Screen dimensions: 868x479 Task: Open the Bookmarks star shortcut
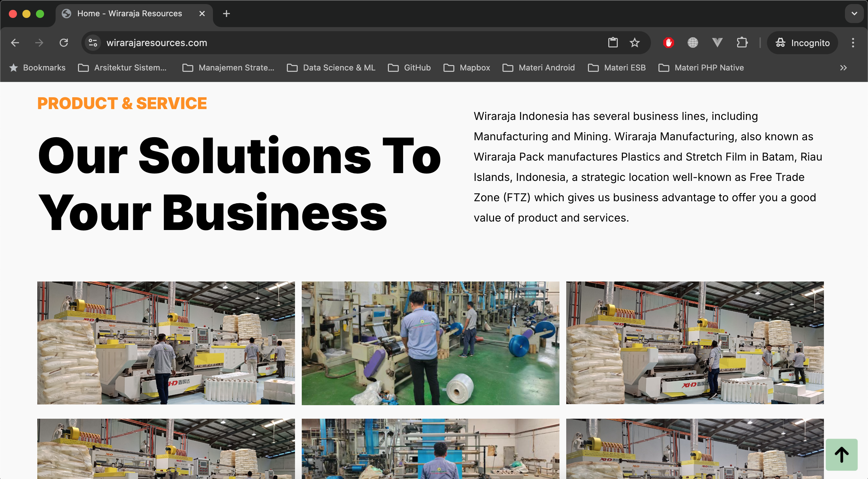point(37,68)
